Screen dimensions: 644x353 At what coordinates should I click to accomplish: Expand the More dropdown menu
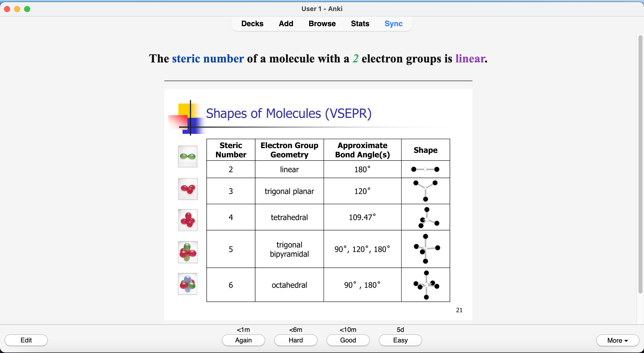pos(617,340)
